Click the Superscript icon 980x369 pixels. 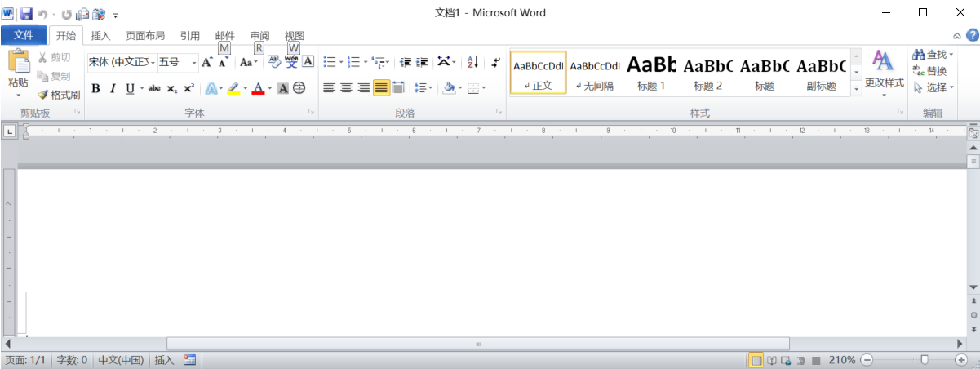click(188, 88)
